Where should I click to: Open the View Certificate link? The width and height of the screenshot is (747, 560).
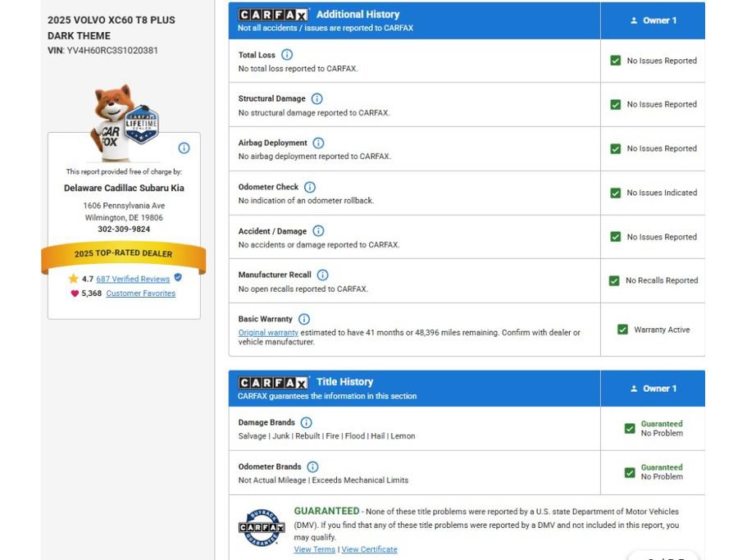[369, 549]
